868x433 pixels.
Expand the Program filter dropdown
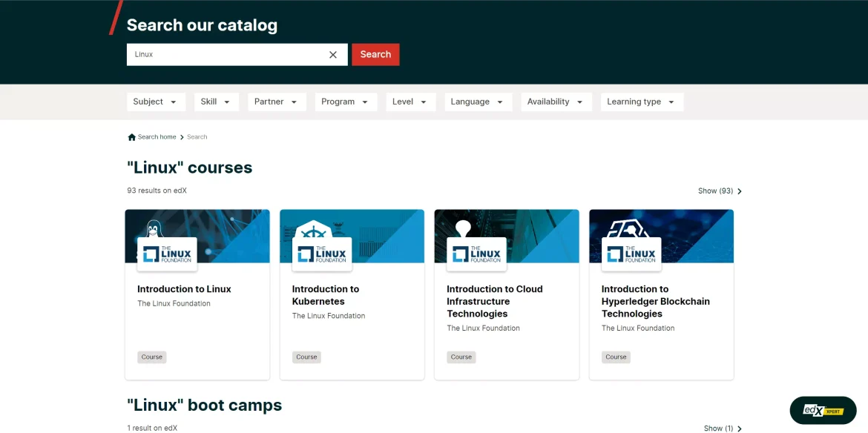pyautogui.click(x=346, y=102)
